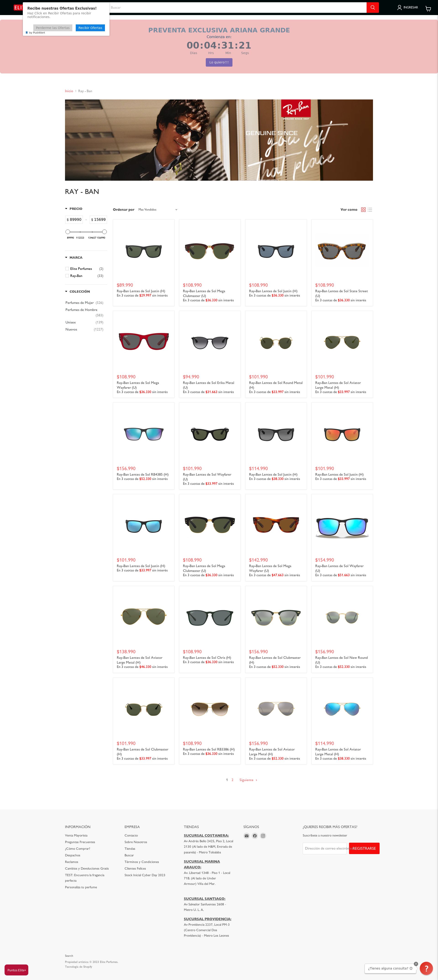The width and height of the screenshot is (438, 980).
Task: Click Siguiente to go to next page
Action: click(248, 780)
